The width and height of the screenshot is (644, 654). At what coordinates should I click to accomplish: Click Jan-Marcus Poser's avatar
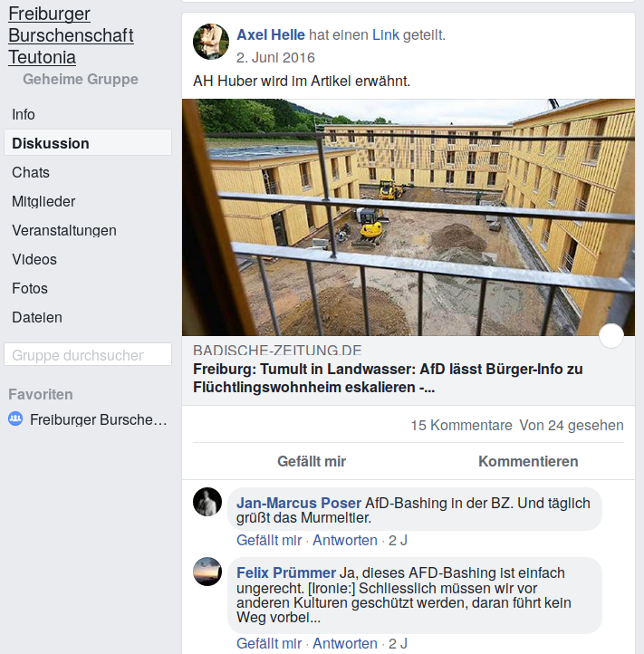click(x=207, y=502)
